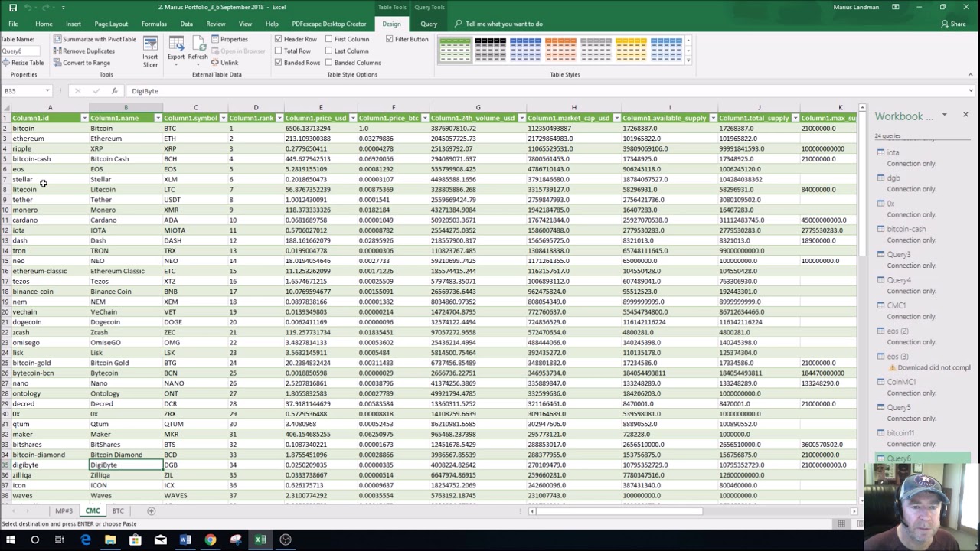The image size is (980, 551).
Task: Edit the Table Name field
Action: click(22, 51)
